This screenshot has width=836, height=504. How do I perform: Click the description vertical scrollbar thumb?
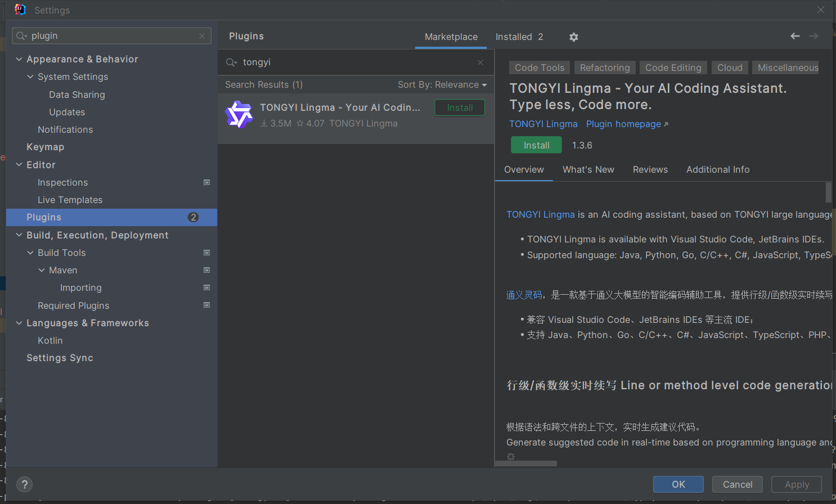tap(828, 192)
